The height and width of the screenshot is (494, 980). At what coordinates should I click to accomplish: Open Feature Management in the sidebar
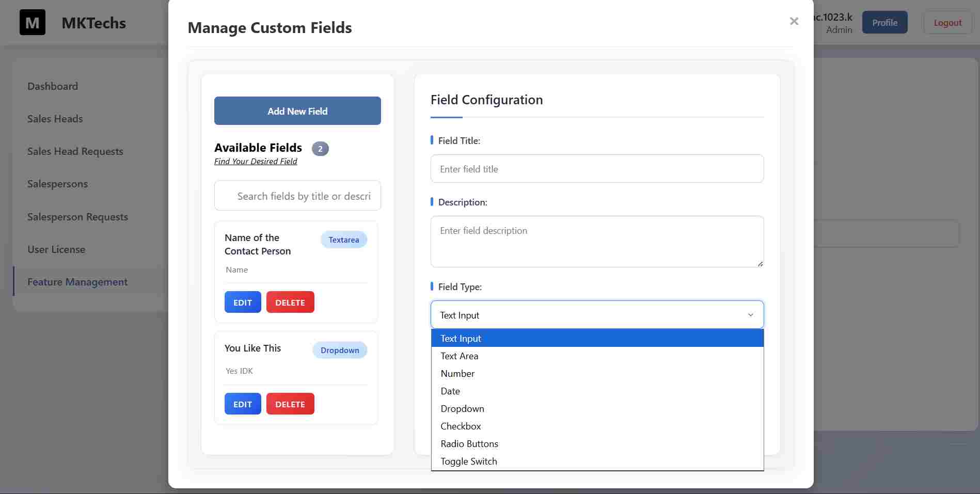coord(77,282)
